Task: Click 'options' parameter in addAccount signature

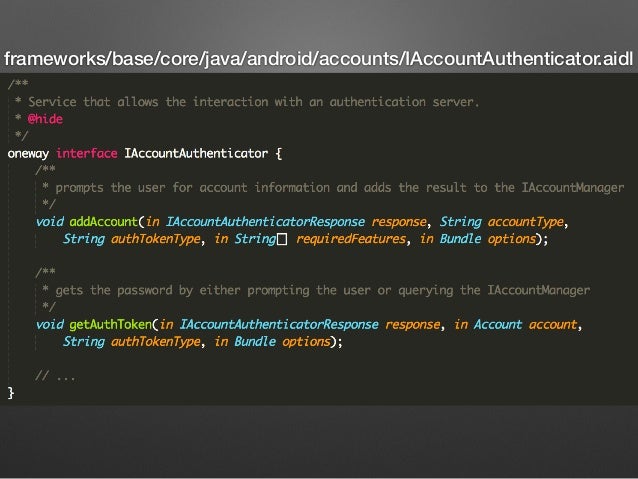Action: 511,239
